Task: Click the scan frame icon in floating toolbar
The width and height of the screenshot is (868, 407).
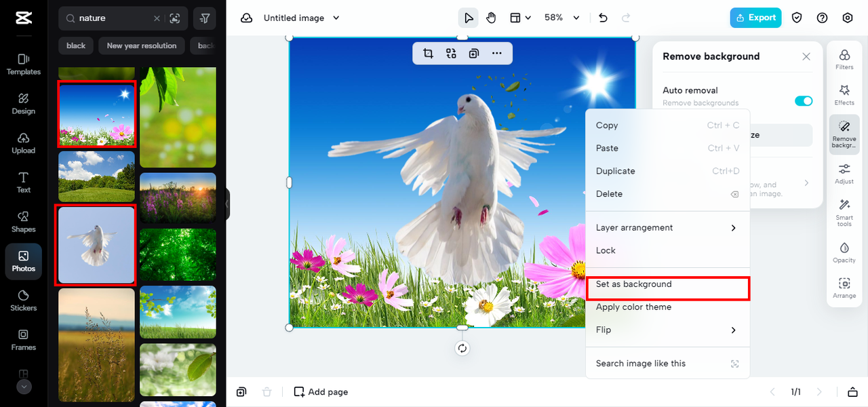Action: tap(451, 54)
